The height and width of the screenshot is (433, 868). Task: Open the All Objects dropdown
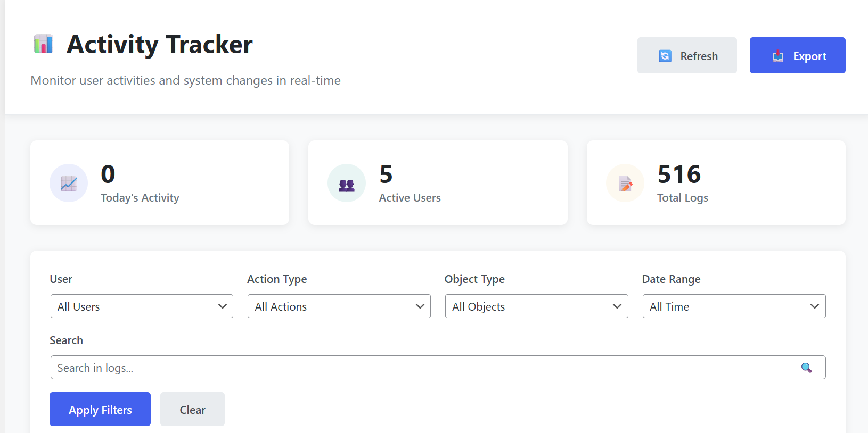[536, 306]
